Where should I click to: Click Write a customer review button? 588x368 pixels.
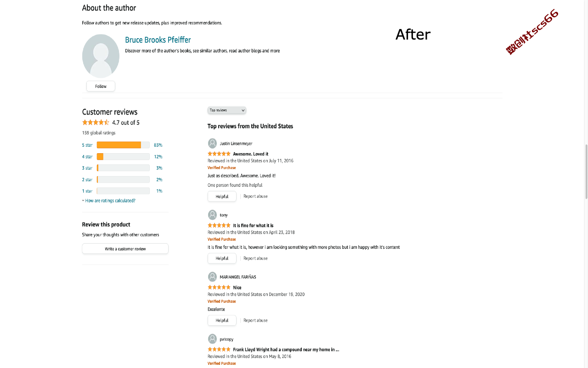tap(125, 249)
